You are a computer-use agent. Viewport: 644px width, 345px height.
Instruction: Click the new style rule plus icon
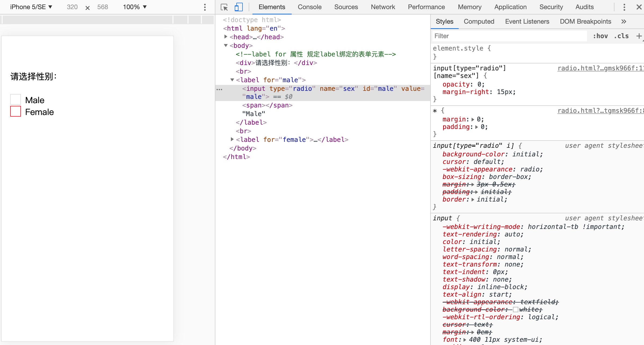coord(639,36)
